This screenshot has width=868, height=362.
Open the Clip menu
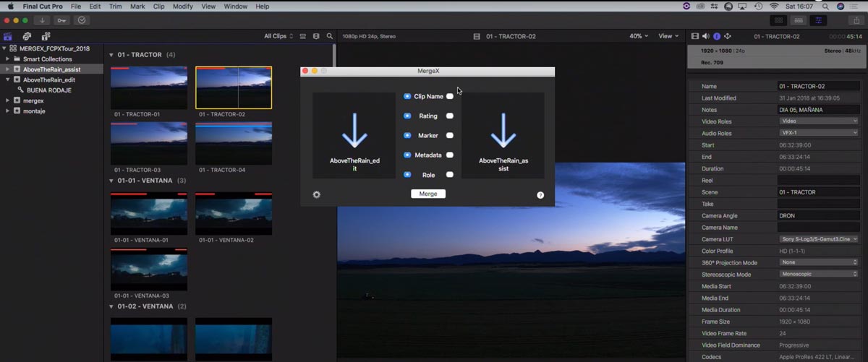point(159,7)
